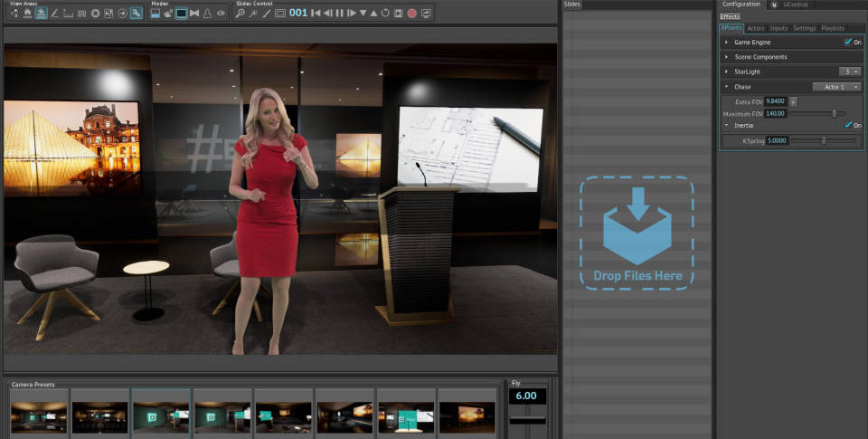This screenshot has width=868, height=439.
Task: Collapse the Chase section
Action: [727, 87]
